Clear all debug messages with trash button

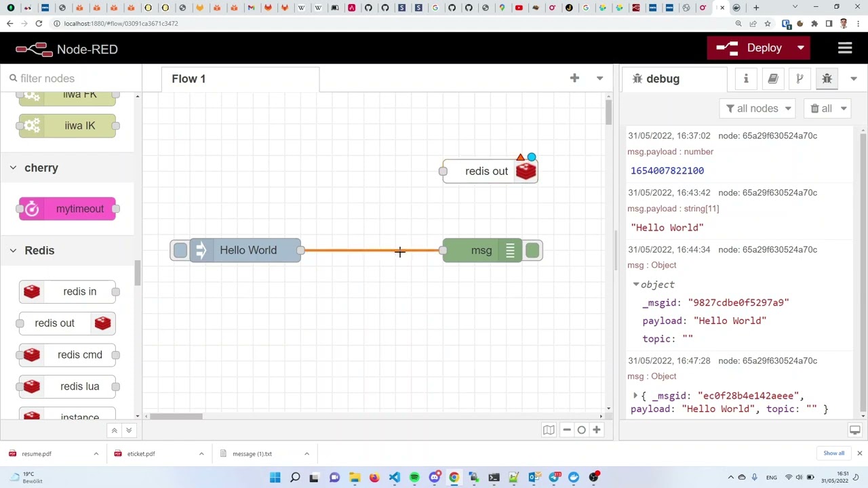821,108
